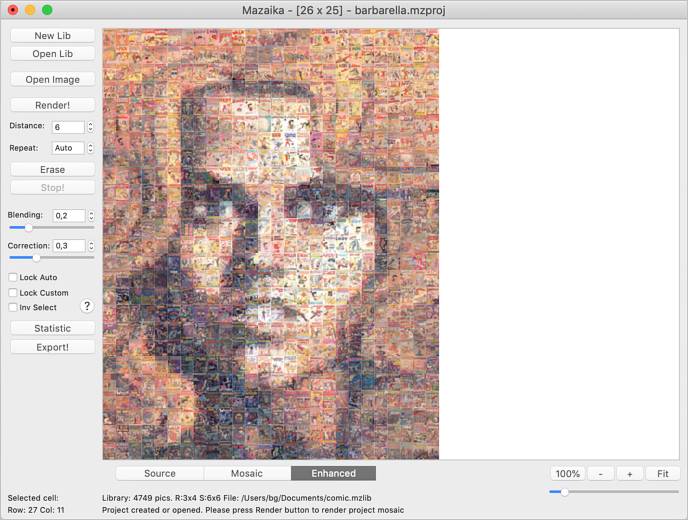Start rendering with the Render! button
688x520 pixels.
pyautogui.click(x=52, y=105)
